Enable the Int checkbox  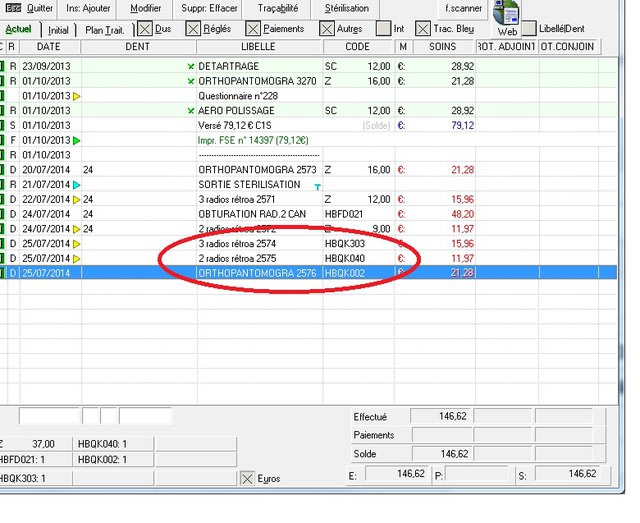(383, 29)
